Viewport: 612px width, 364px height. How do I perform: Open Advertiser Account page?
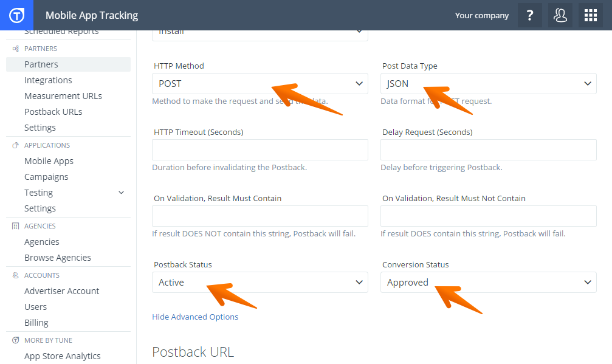pos(61,291)
